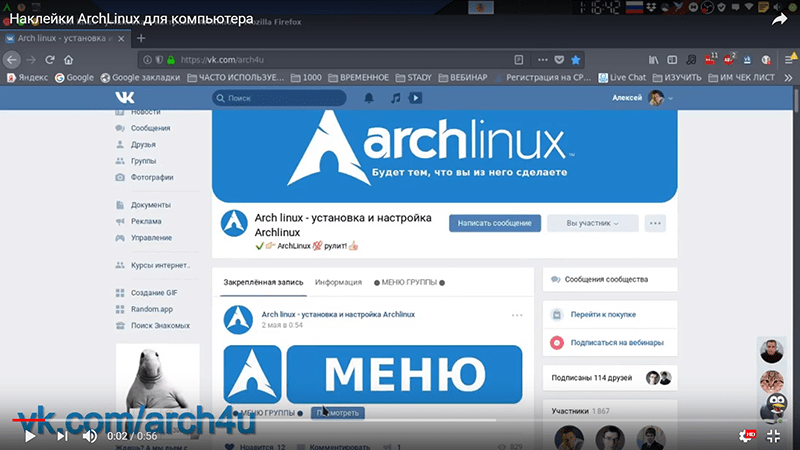Open page actions three-dot menu in address bar
Image resolution: width=800 pixels, height=450 pixels.
point(542,60)
